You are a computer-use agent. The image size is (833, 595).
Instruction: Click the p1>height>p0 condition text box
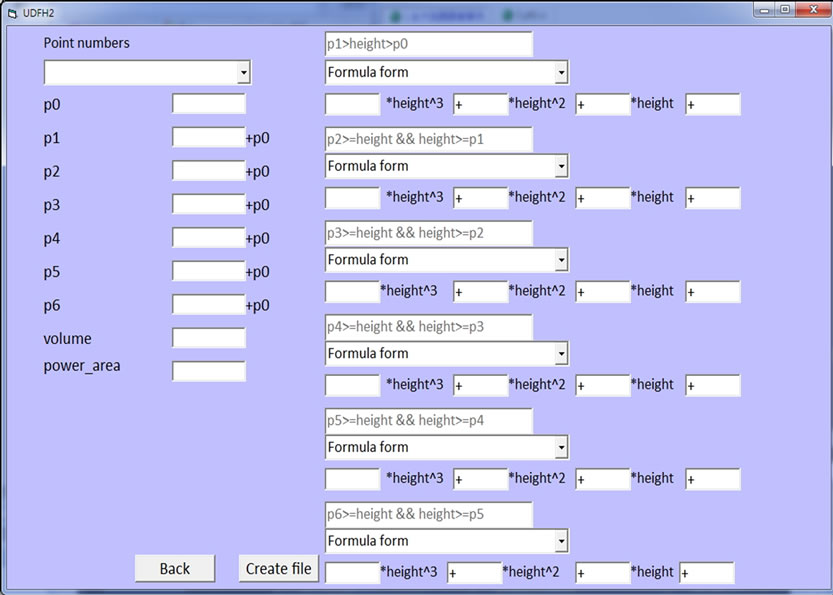click(428, 45)
